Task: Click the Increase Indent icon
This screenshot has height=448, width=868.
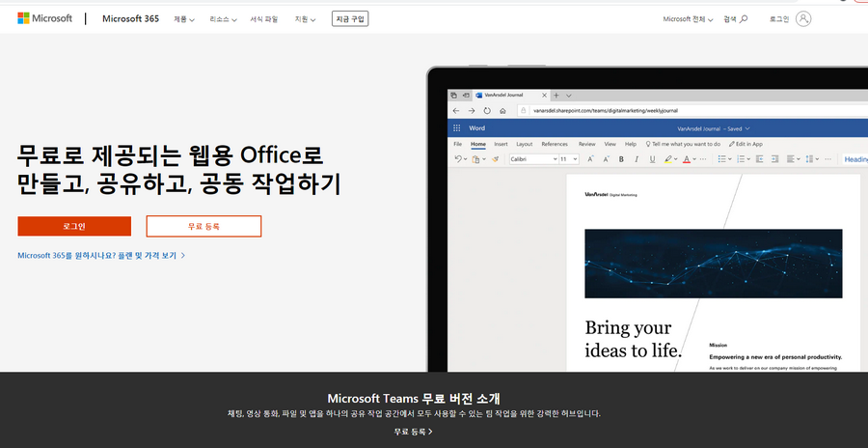Action: (x=775, y=159)
